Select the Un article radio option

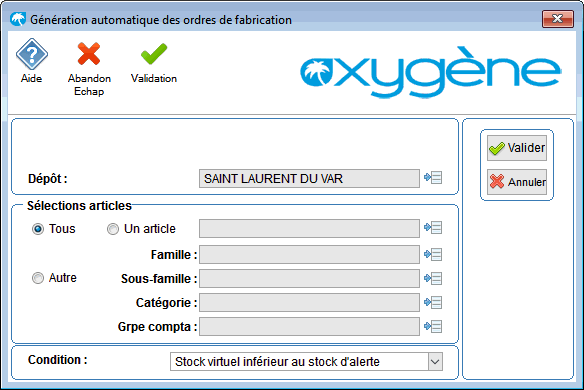(113, 229)
